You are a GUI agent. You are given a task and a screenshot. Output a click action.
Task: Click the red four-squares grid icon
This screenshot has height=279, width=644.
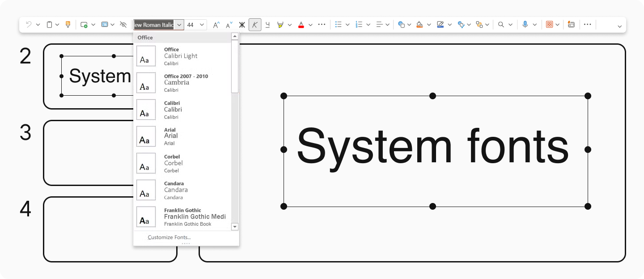click(549, 25)
